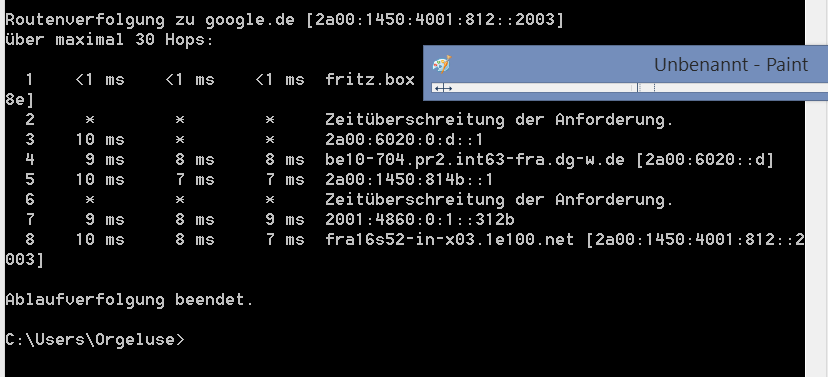Click the cursor position arrows icon in Paint
The height and width of the screenshot is (377, 828).
click(x=443, y=88)
